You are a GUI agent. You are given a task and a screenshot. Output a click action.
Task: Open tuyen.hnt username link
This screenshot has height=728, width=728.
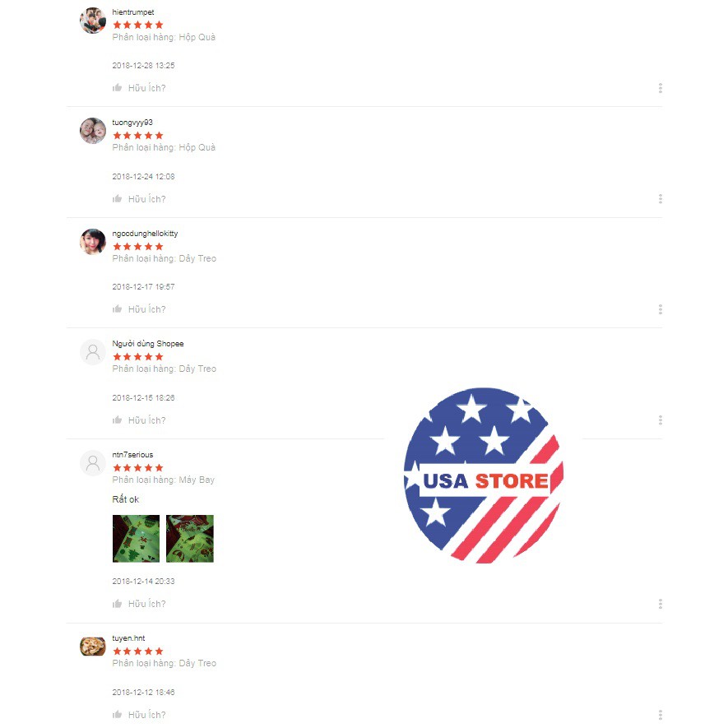(128, 638)
